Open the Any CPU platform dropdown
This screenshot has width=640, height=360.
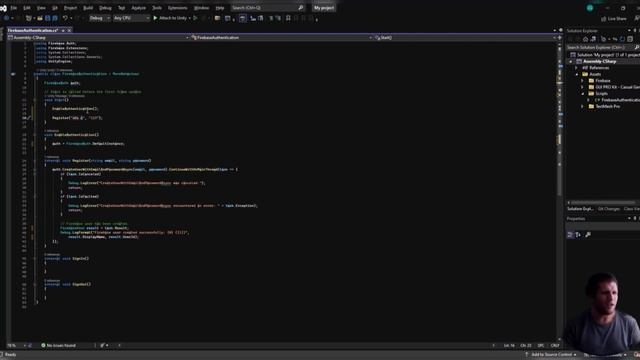(x=131, y=18)
